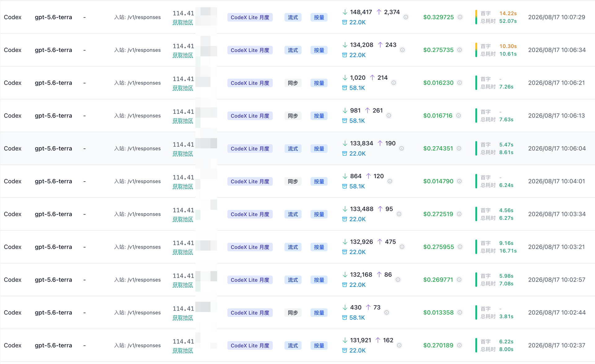The height and width of the screenshot is (364, 595).
Task: Click CodeX Lite 月度 tag in 10:03:34 row
Action: click(250, 214)
